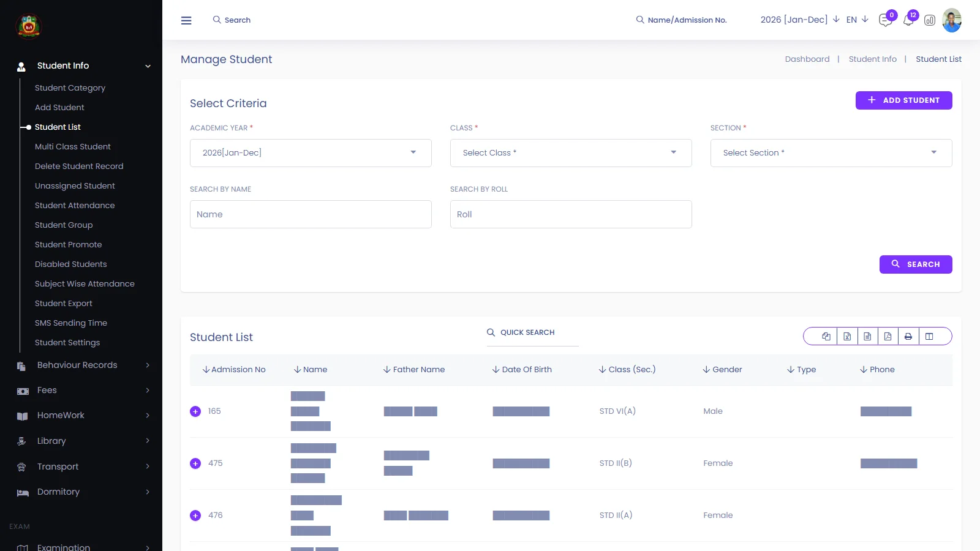Click the Search criteria button

916,264
